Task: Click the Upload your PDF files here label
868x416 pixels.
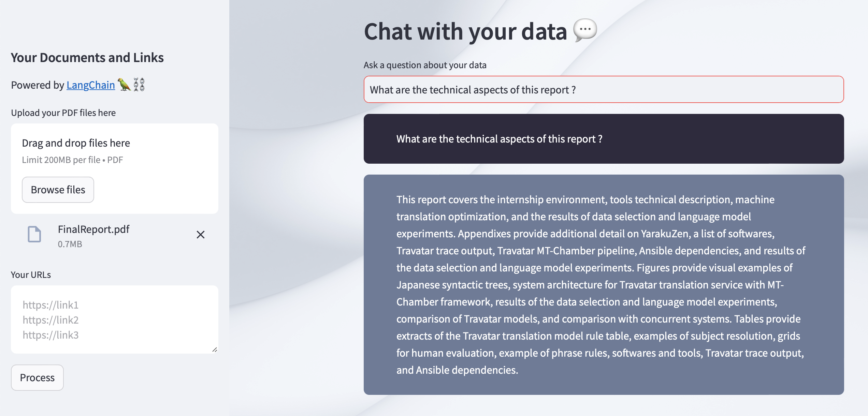Action: [63, 113]
